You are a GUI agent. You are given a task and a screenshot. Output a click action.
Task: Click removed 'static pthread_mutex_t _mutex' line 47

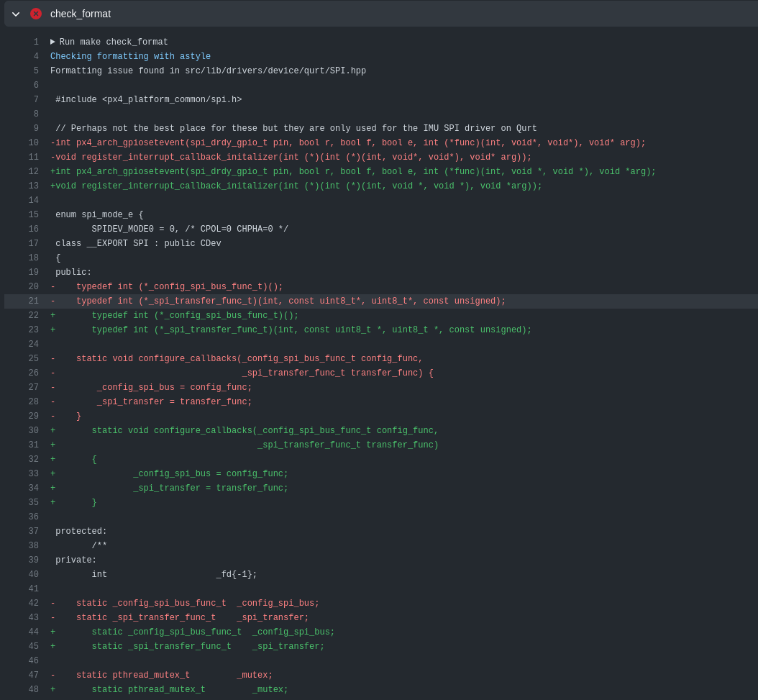(162, 675)
